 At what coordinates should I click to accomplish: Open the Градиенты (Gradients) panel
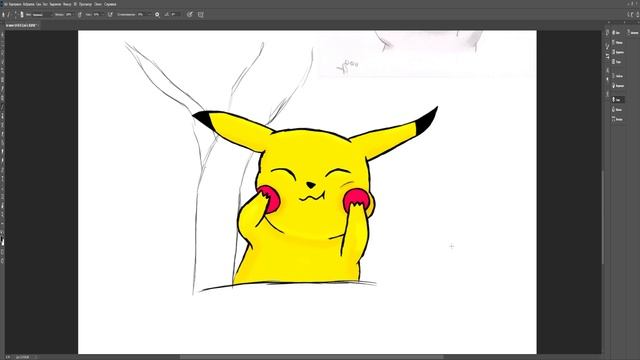[x=618, y=52]
